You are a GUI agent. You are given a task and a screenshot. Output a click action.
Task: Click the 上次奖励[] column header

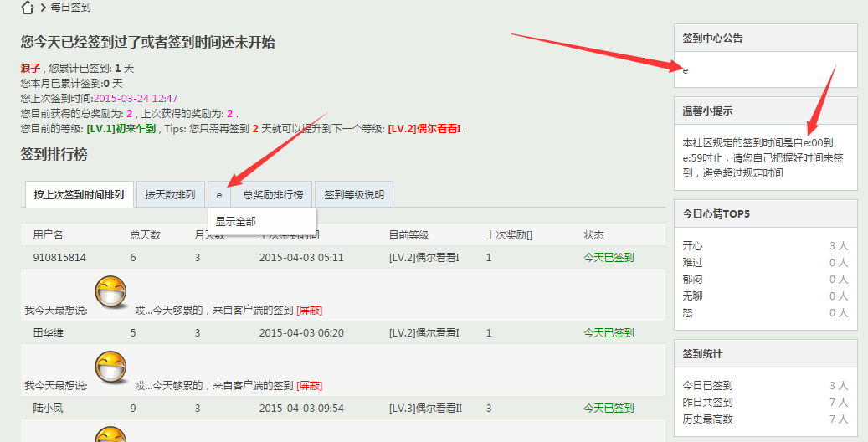pos(509,235)
